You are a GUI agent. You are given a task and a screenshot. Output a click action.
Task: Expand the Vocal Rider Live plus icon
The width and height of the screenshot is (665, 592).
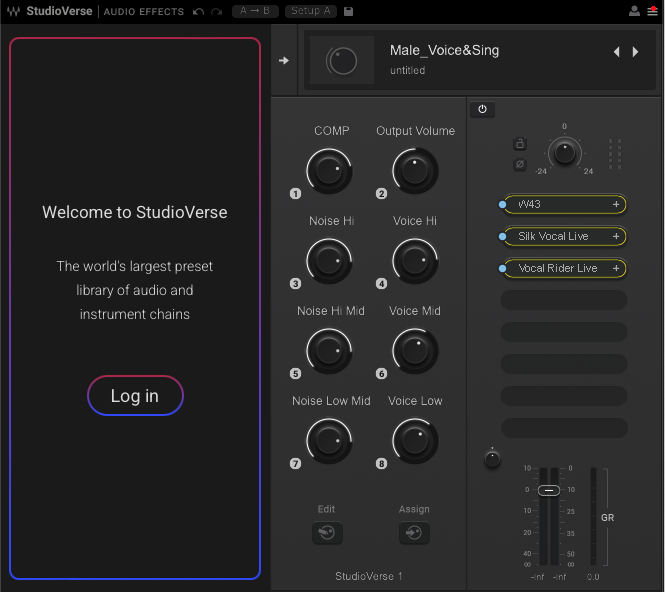616,268
